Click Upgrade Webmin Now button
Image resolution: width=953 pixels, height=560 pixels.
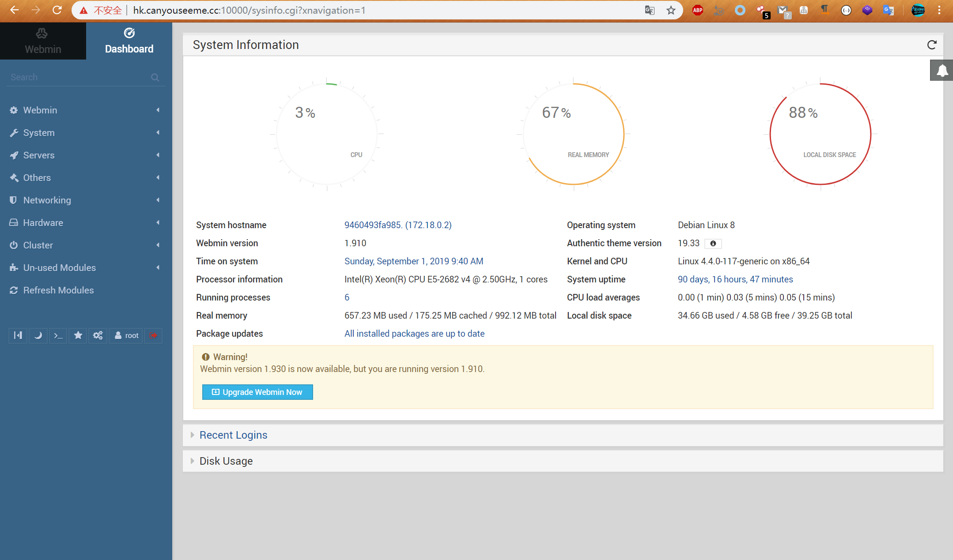[257, 392]
